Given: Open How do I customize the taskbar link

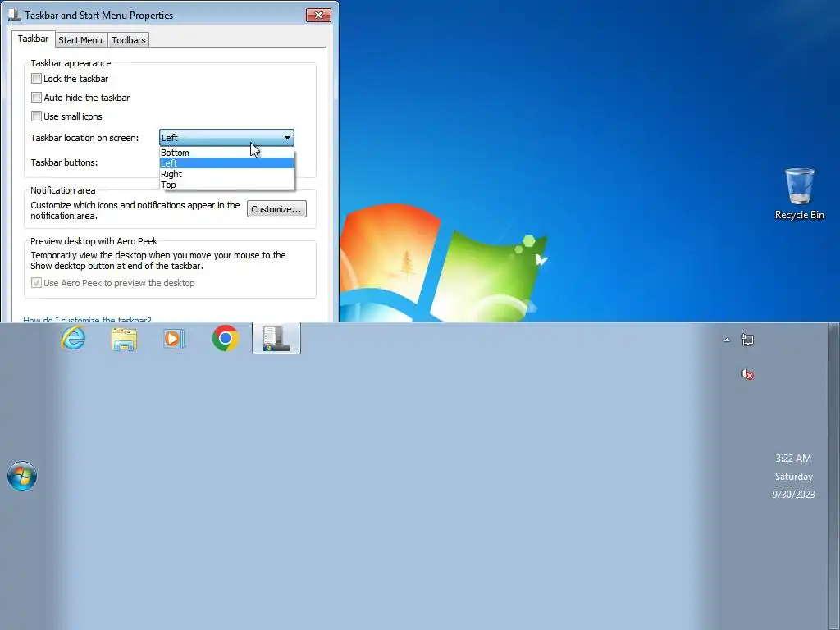Looking at the screenshot, I should coord(87,319).
